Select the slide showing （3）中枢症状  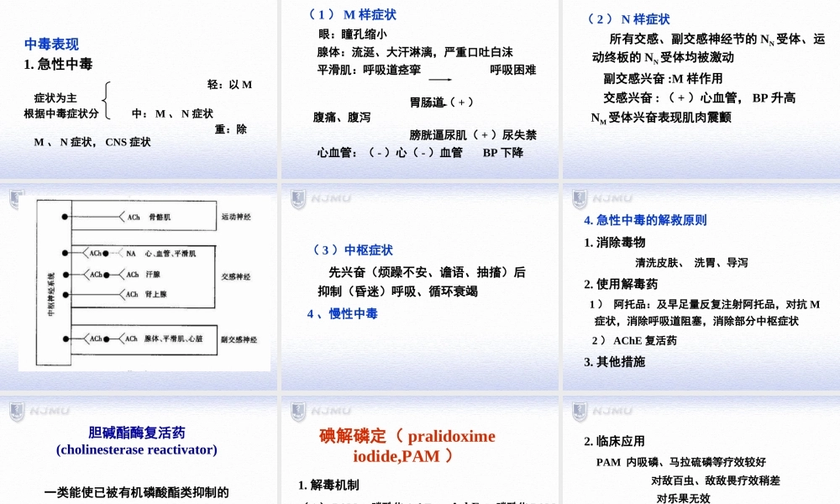point(352,249)
